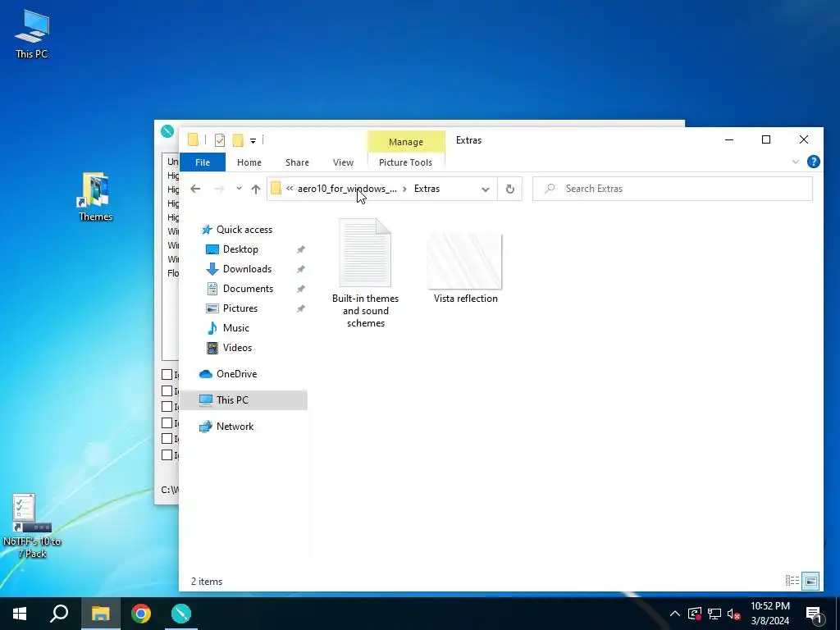The image size is (840, 630).
Task: Open the View ribbon tab
Action: (343, 162)
